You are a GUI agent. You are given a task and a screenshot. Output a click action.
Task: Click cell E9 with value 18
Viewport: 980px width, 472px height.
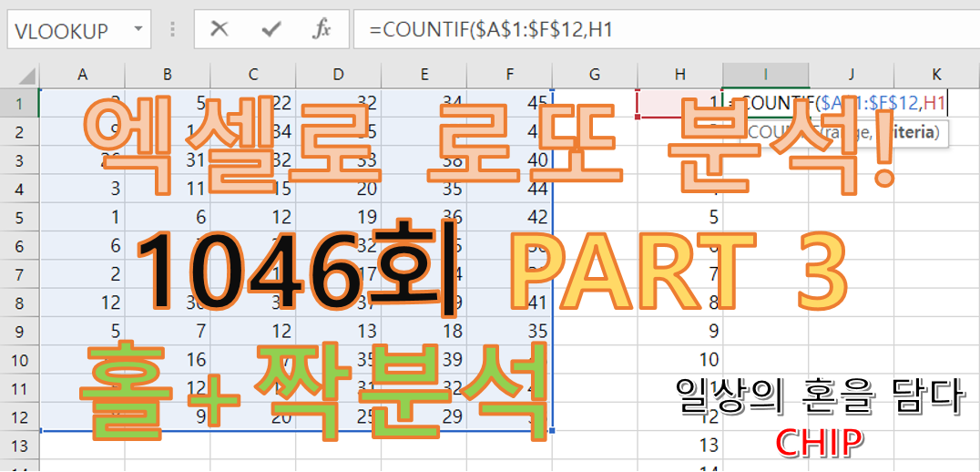(x=424, y=331)
